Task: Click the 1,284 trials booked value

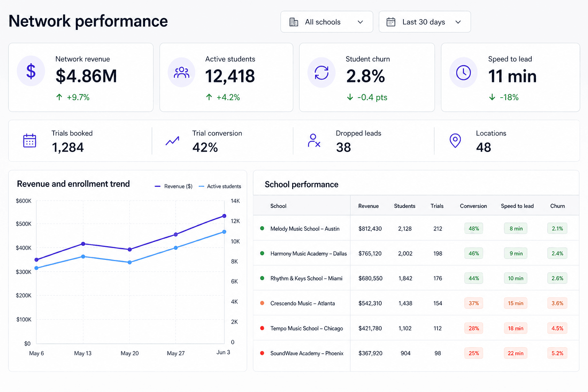Action: click(68, 147)
